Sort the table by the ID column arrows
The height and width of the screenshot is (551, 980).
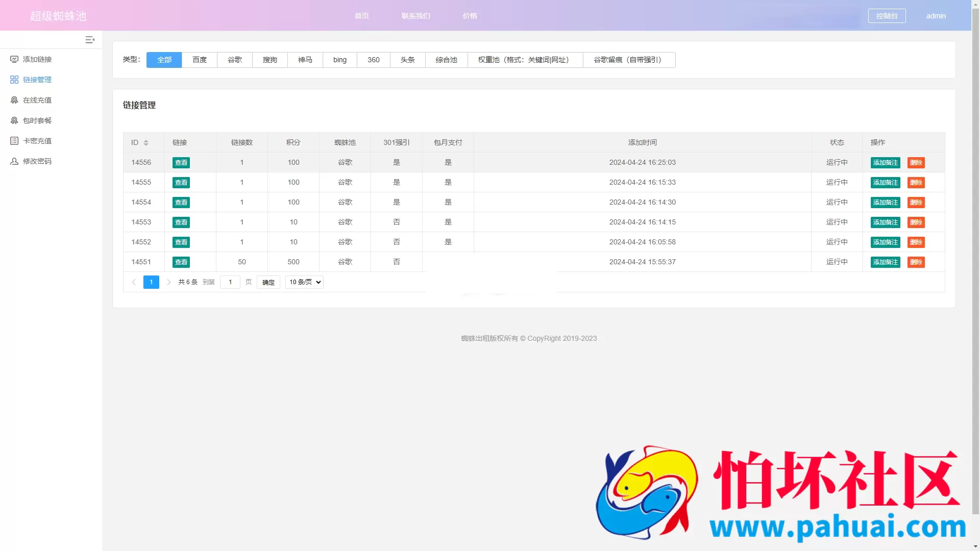pos(146,143)
